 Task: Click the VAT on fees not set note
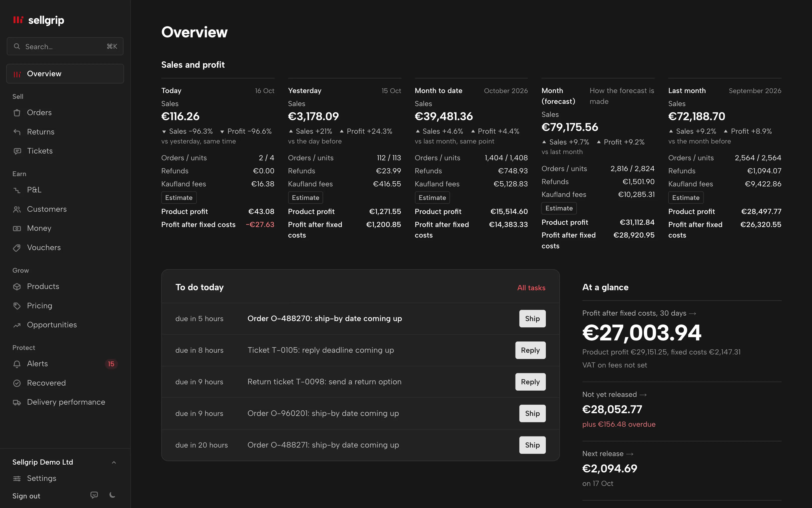pos(614,365)
